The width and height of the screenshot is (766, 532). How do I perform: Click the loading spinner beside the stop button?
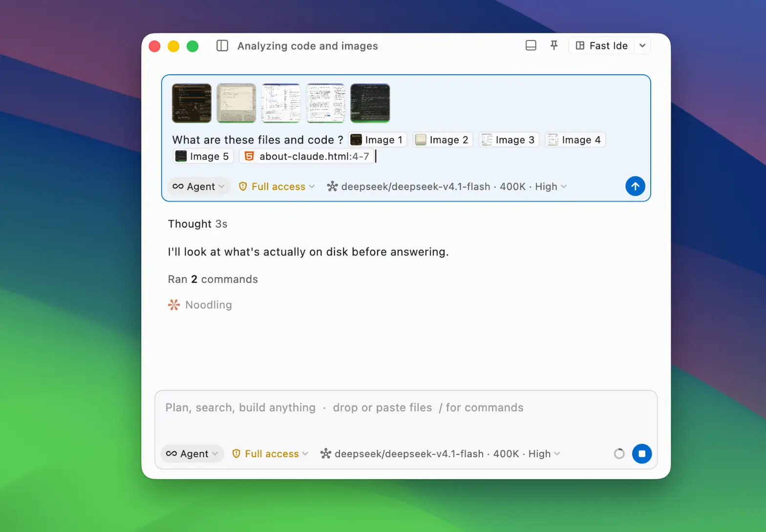tap(619, 454)
